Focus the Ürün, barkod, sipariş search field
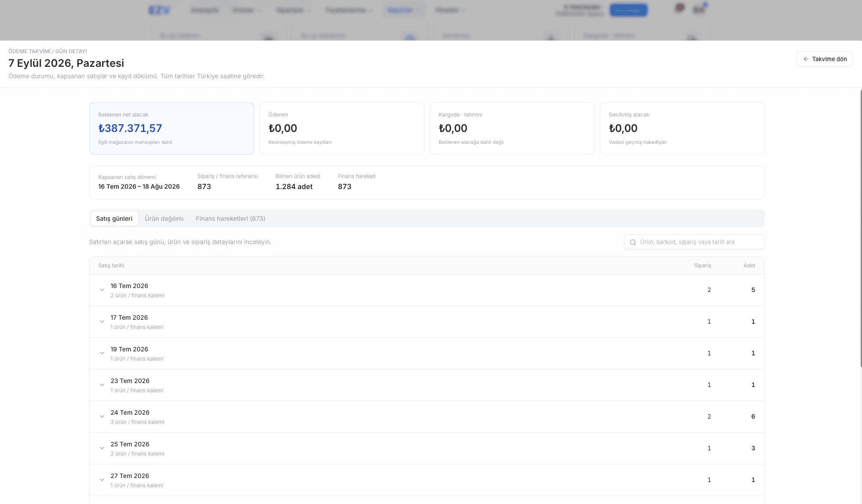862x504 pixels. click(x=694, y=242)
